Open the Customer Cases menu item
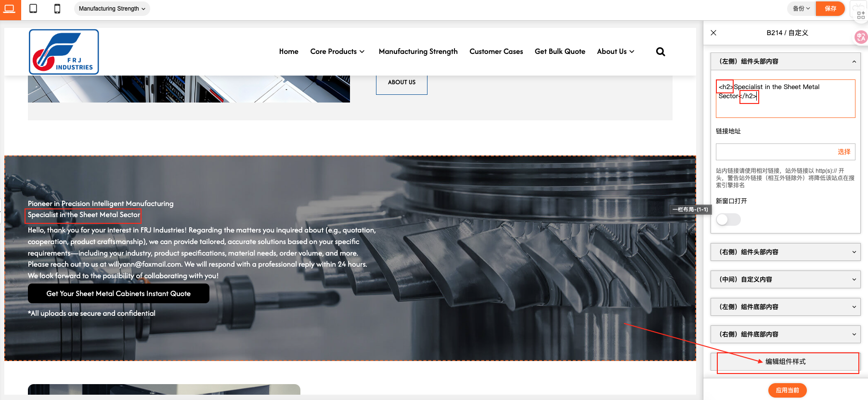 tap(496, 52)
